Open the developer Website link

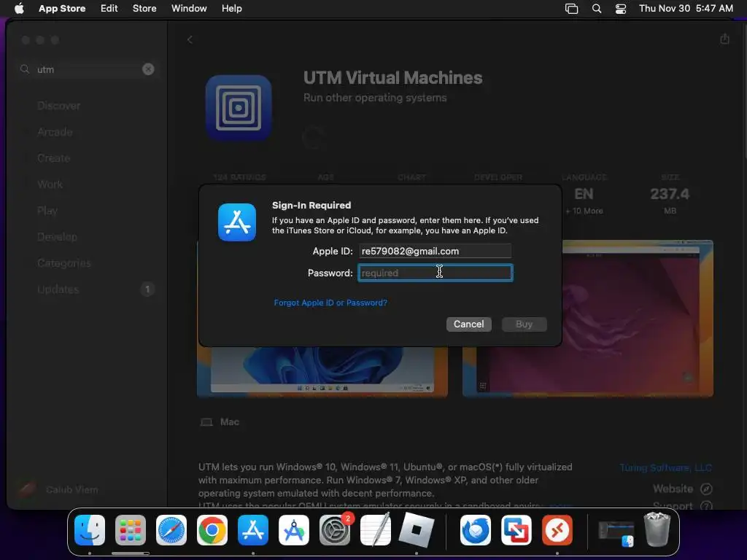coord(682,489)
